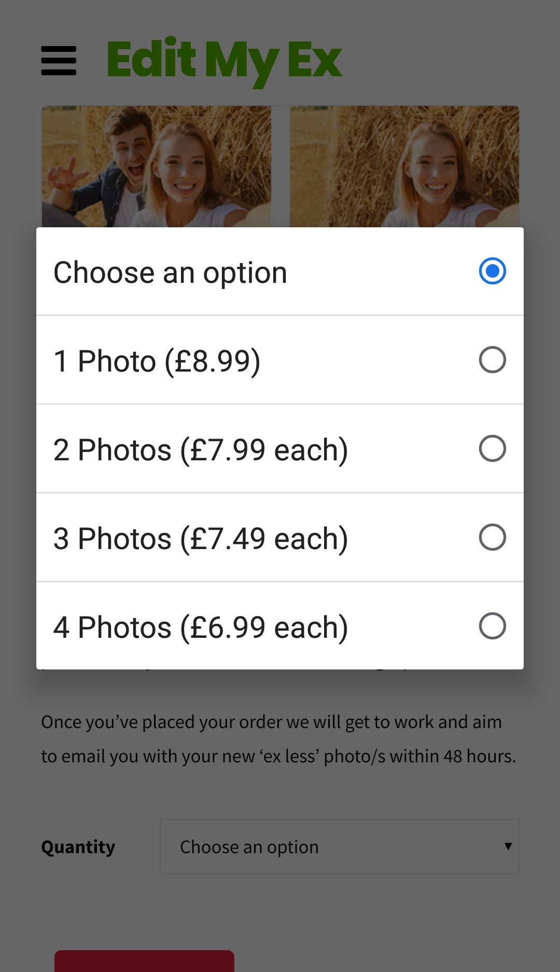View the before photo with couple
The height and width of the screenshot is (972, 560).
pos(156,167)
